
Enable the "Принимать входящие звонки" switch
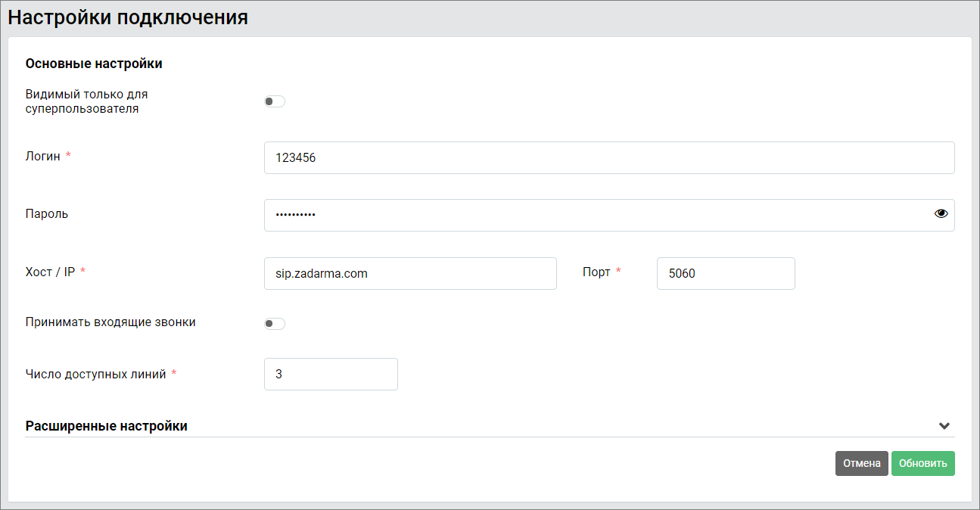(x=274, y=324)
